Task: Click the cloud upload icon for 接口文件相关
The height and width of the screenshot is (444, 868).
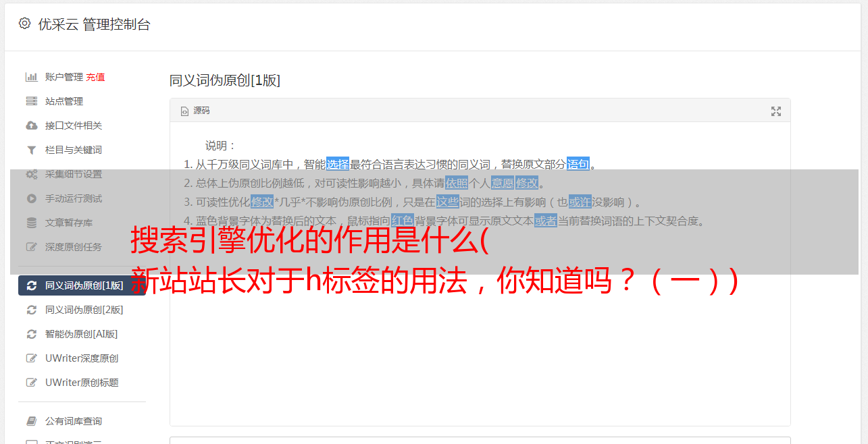Action: pyautogui.click(x=31, y=126)
